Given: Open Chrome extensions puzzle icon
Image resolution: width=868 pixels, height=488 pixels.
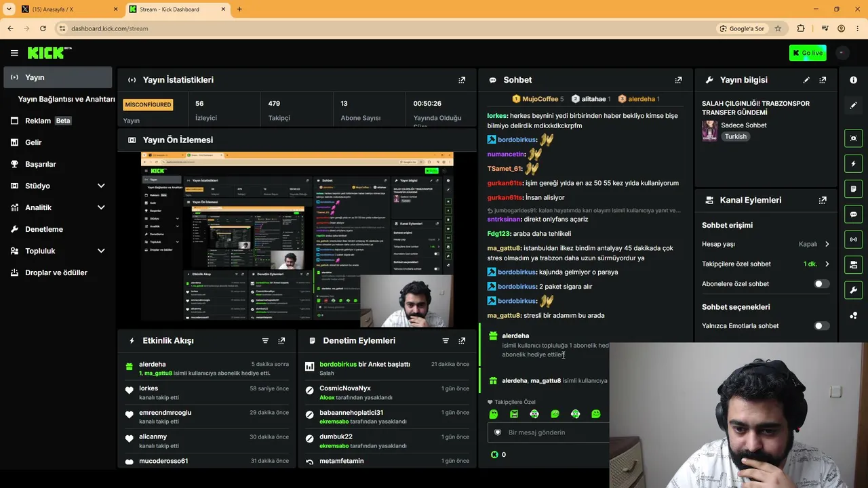Looking at the screenshot, I should pos(801,28).
